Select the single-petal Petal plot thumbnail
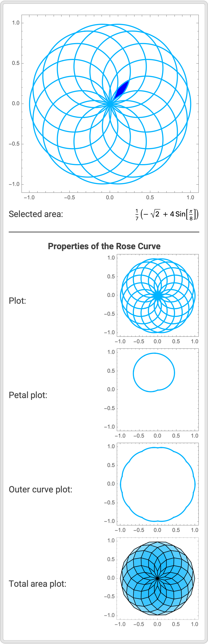 tap(158, 390)
